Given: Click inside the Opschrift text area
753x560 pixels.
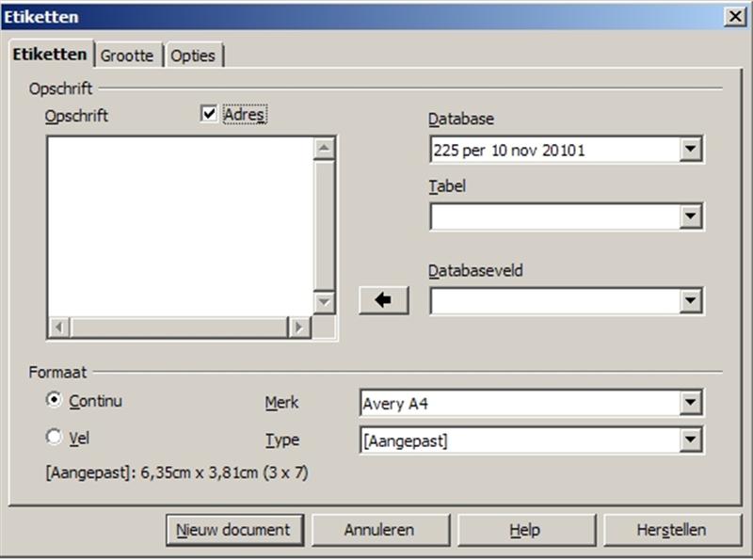Looking at the screenshot, I should [x=179, y=226].
